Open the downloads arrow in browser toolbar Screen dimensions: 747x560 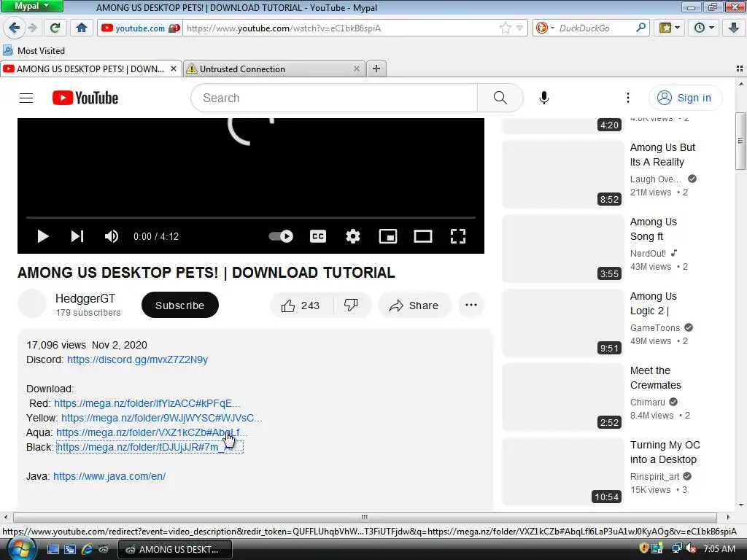(734, 28)
